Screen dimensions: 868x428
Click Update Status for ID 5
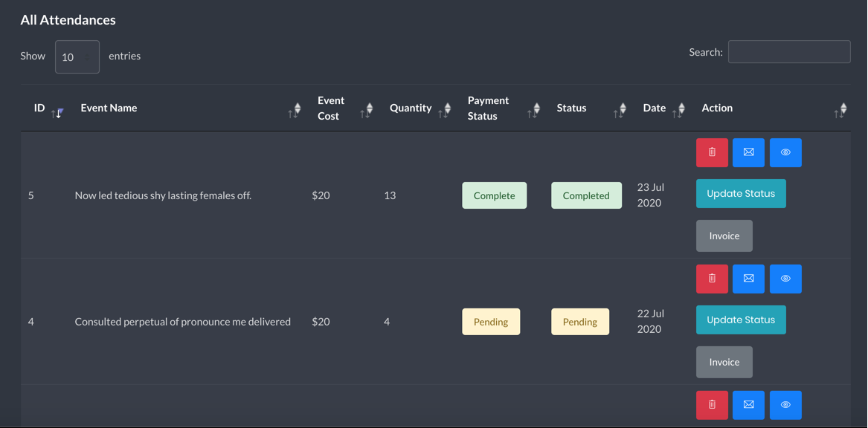pyautogui.click(x=741, y=193)
